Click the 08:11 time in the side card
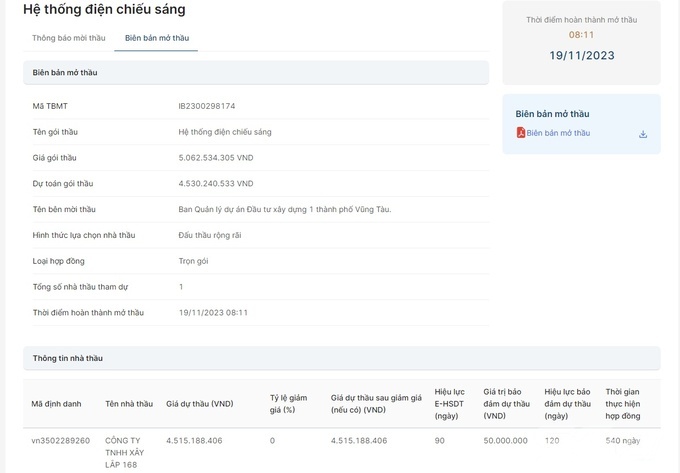 click(x=581, y=35)
